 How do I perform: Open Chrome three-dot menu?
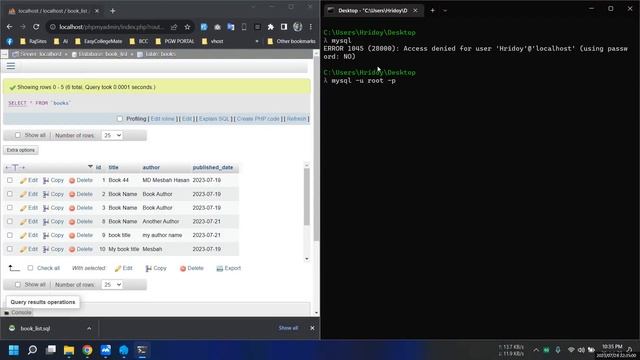[311, 27]
